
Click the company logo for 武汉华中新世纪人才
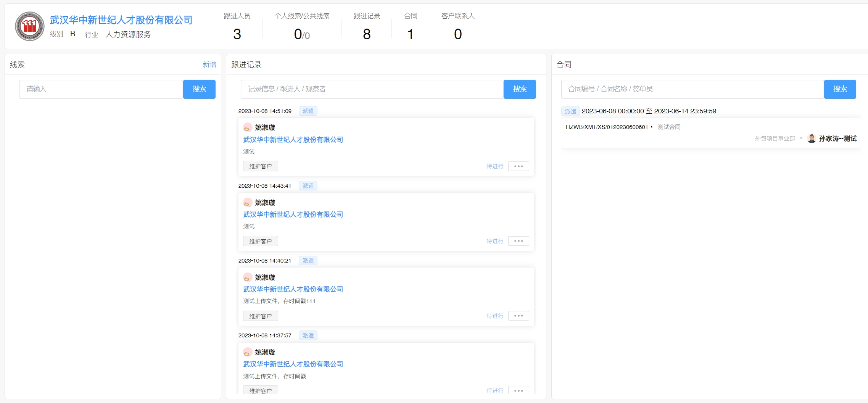click(30, 26)
